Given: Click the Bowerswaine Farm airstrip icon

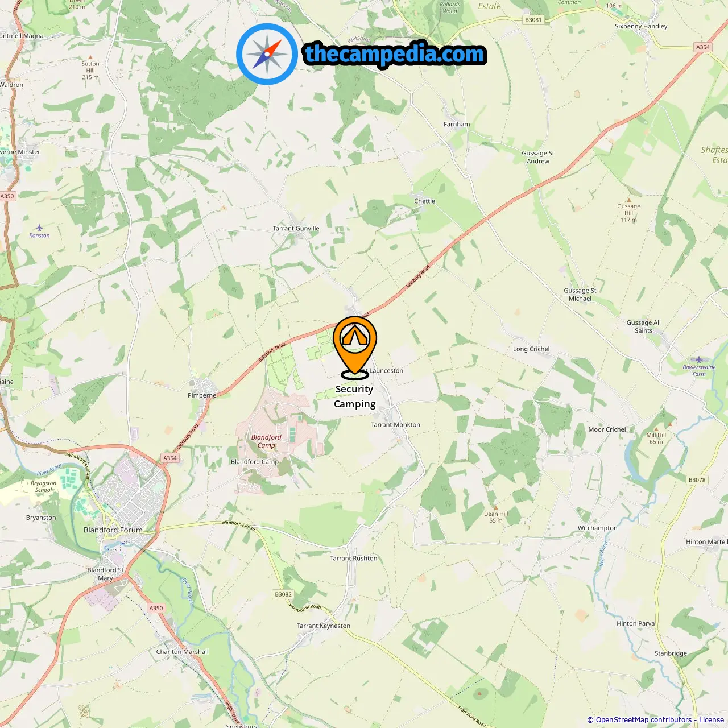Looking at the screenshot, I should click(699, 359).
